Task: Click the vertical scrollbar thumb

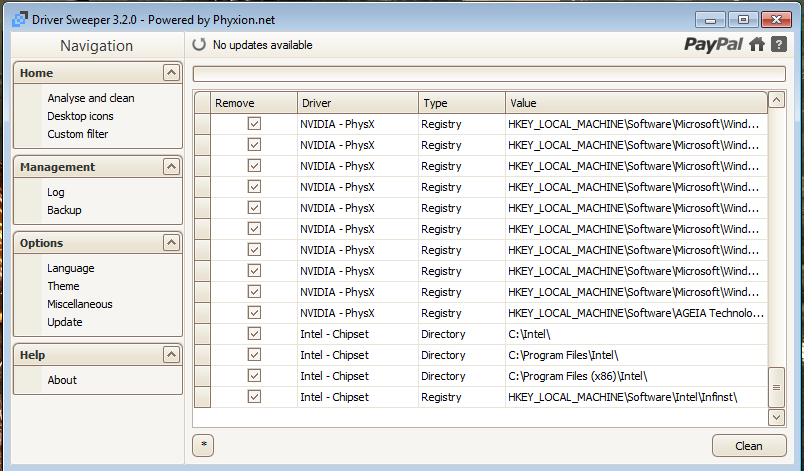Action: [776, 387]
